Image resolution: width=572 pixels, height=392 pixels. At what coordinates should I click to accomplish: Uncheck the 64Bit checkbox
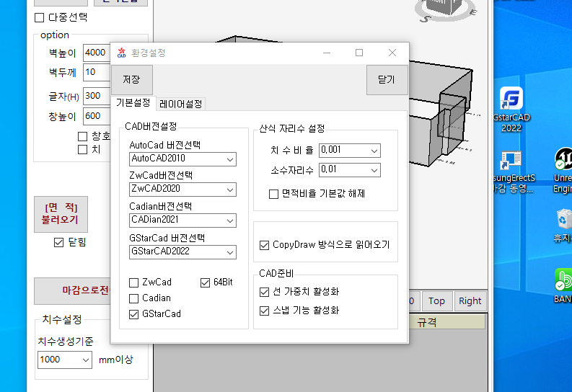pos(206,282)
